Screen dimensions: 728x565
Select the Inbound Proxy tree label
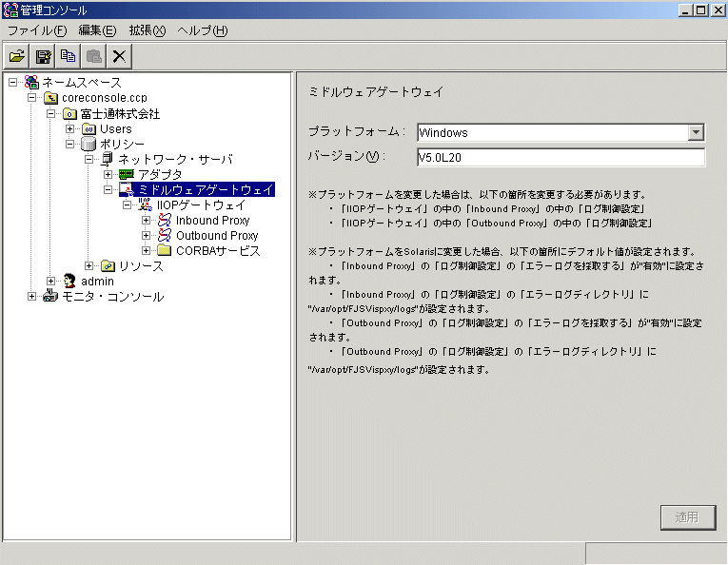coord(213,221)
